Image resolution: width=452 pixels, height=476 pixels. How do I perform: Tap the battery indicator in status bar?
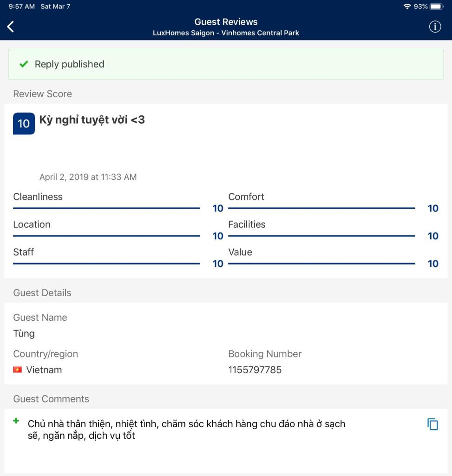point(437,7)
